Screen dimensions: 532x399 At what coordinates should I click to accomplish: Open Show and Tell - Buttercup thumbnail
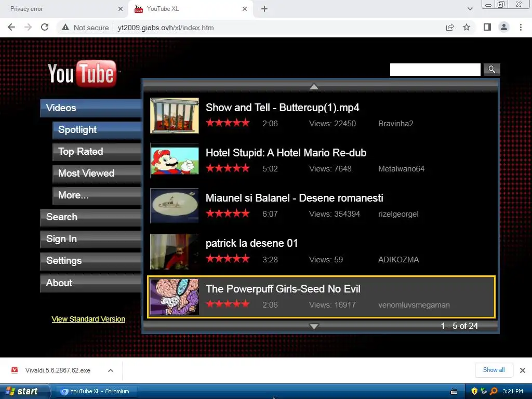[175, 115]
